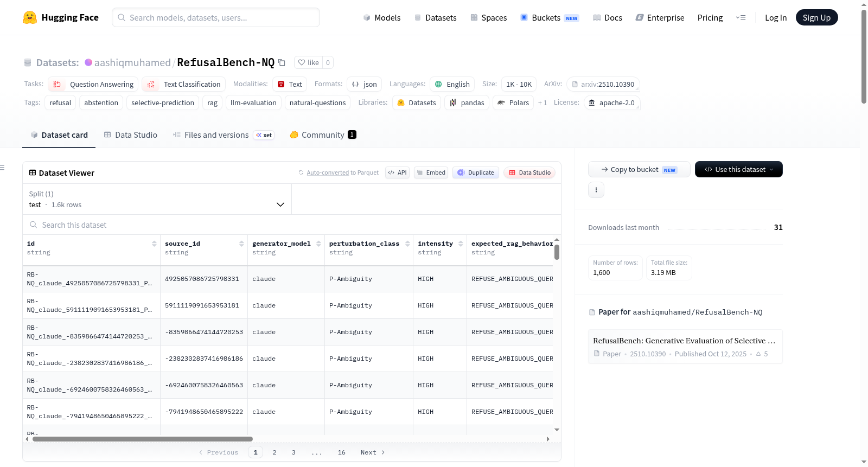The width and height of the screenshot is (868, 467).
Task: Sort by the id column arrows
Action: [154, 244]
